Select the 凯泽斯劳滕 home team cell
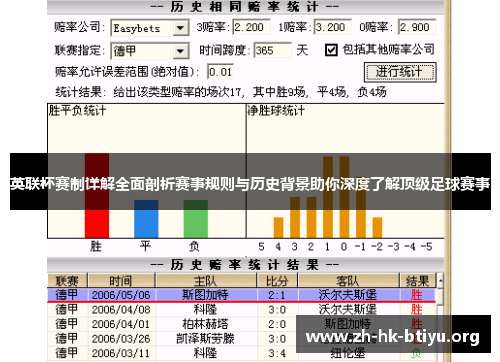500x362 pixels. pyautogui.click(x=206, y=339)
